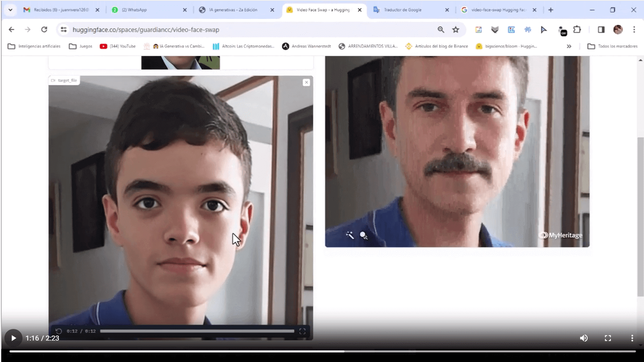Viewport: 644px width, 362px height.
Task: Open Todos los marcadores folder
Action: point(613,46)
